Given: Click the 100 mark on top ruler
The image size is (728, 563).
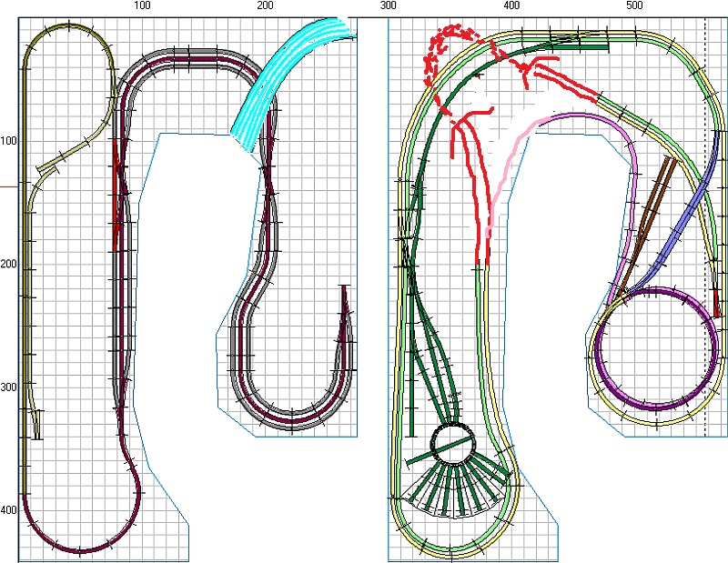Looking at the screenshot, I should click(142, 6).
